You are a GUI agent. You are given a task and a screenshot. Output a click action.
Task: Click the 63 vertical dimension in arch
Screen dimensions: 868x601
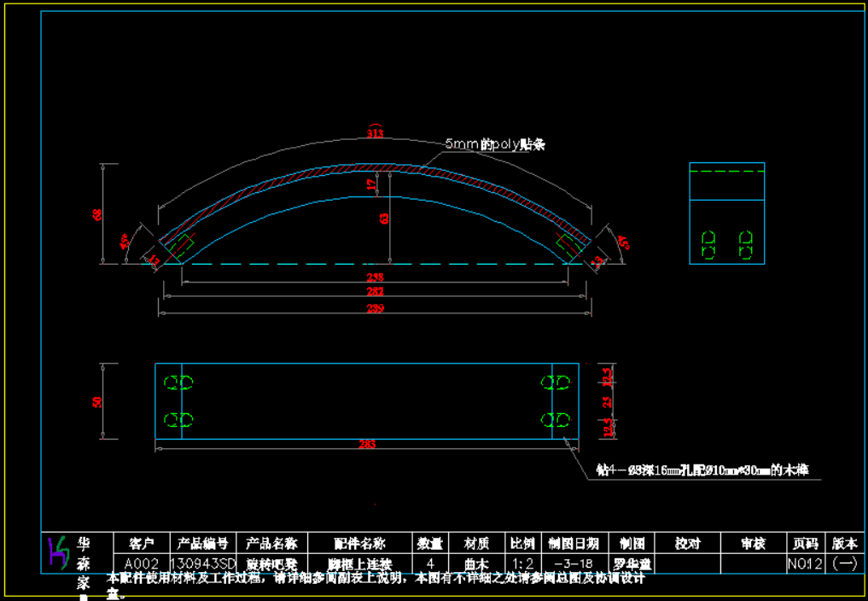tap(384, 219)
